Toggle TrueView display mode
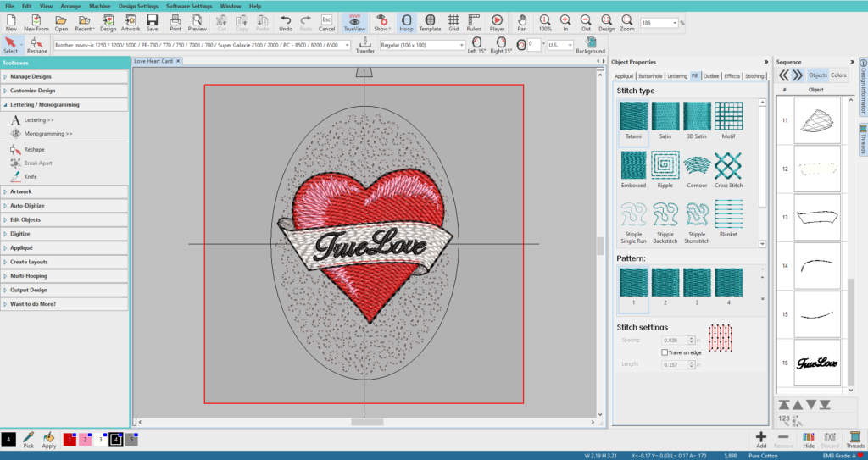Viewport: 868px width, 460px height. (353, 21)
